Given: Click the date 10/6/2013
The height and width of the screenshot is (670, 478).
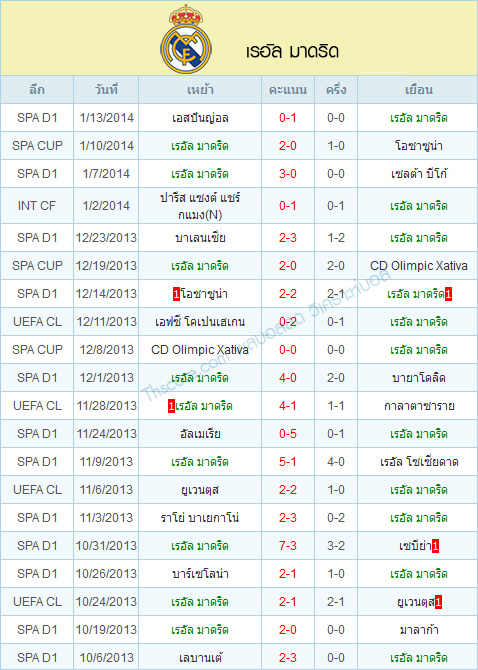Looking at the screenshot, I should pyautogui.click(x=106, y=658).
